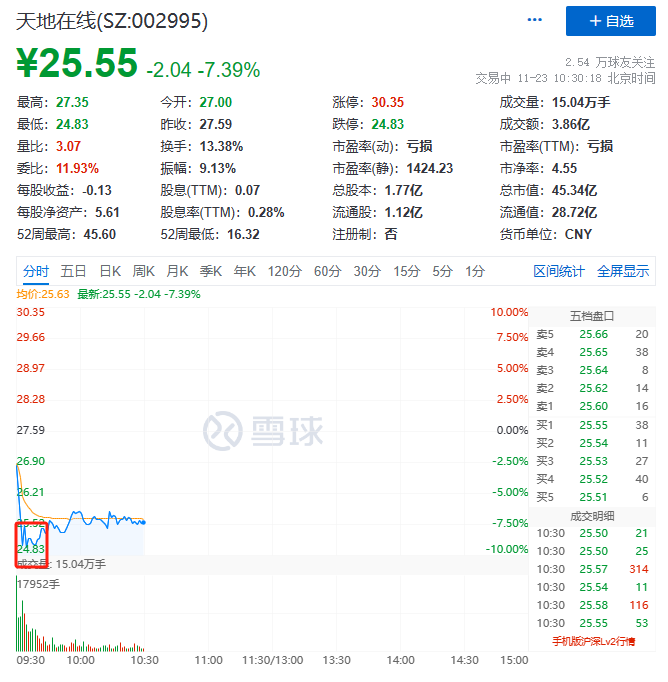
Task: Click the 换手 value 13.38%
Action: point(221,146)
